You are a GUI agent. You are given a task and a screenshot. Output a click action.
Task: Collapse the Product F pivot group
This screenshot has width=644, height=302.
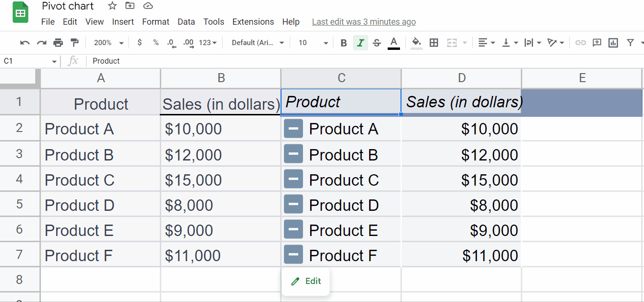click(293, 255)
